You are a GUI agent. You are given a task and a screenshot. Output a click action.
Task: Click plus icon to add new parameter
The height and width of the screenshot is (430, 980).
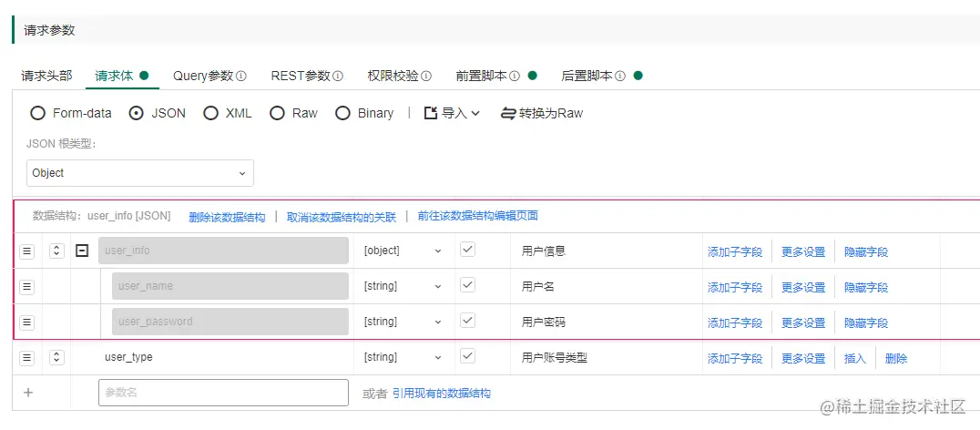28,393
